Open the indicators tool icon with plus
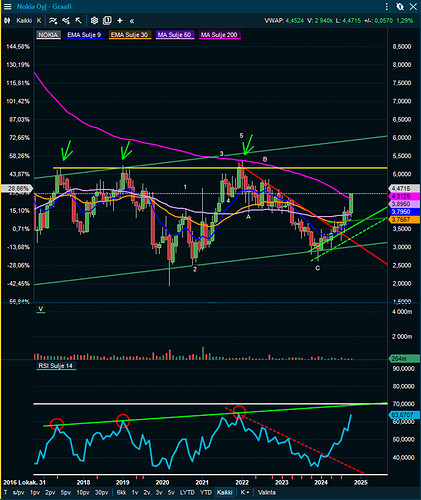The height and width of the screenshot is (500, 421). point(53,21)
